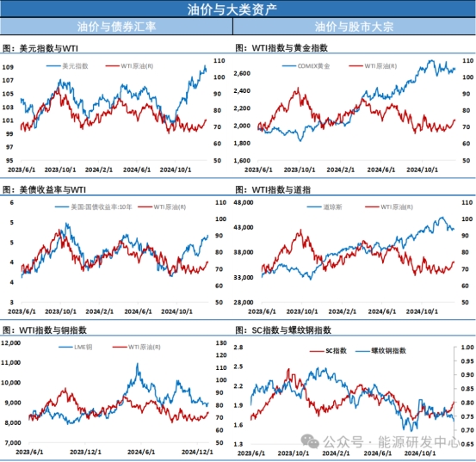Click the COMEX黄金 legend entry
The image size is (476, 462).
click(306, 66)
